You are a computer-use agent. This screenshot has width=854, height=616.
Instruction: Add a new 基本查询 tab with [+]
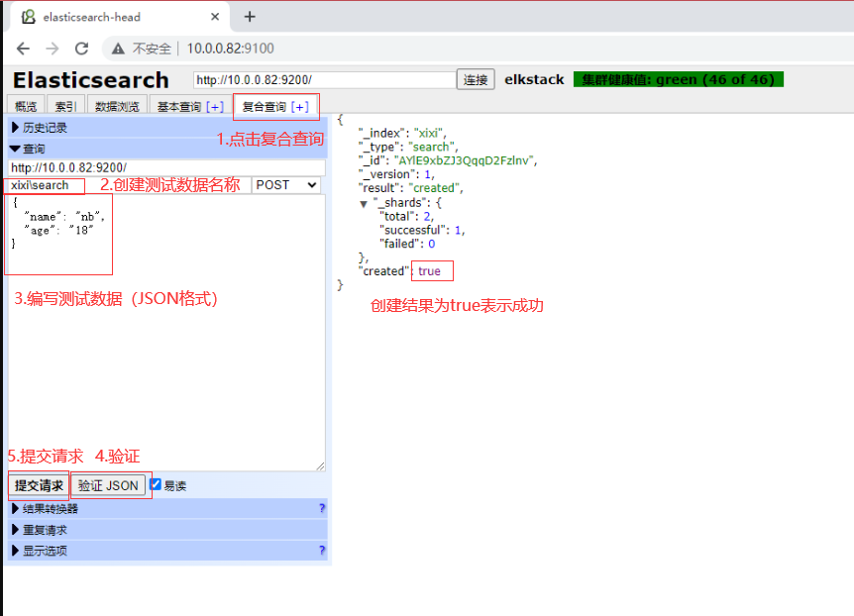click(x=215, y=107)
